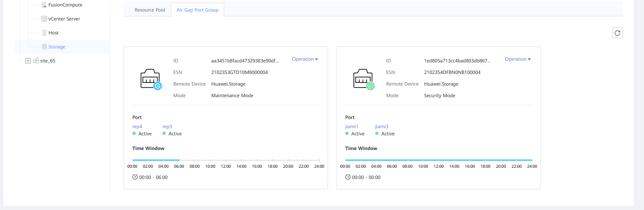Click the vCenter Server icon

(44, 19)
